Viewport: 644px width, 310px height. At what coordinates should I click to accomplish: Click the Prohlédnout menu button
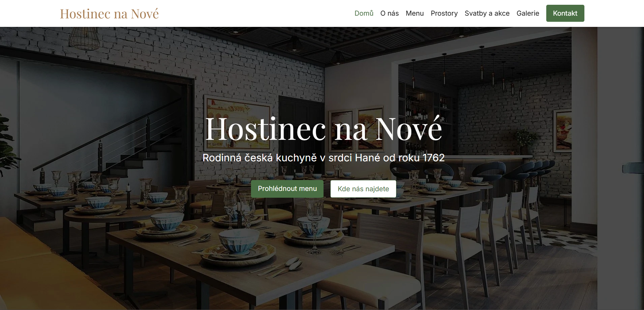287,189
